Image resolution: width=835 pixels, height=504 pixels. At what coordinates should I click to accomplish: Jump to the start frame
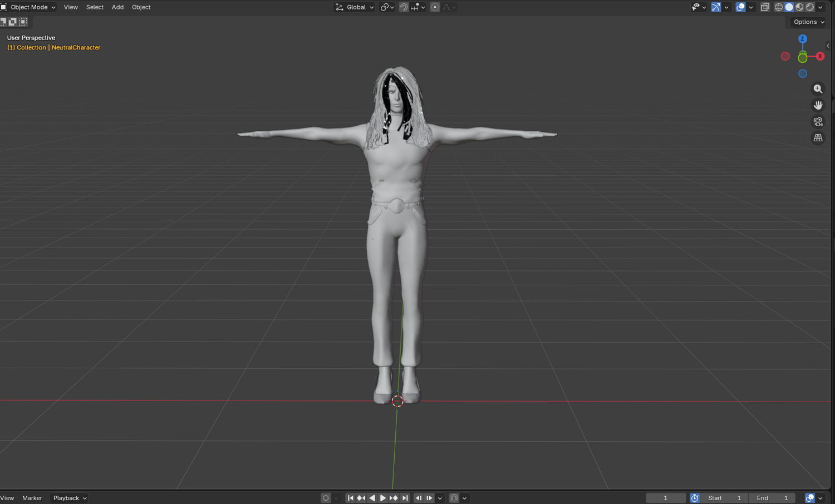click(x=351, y=498)
